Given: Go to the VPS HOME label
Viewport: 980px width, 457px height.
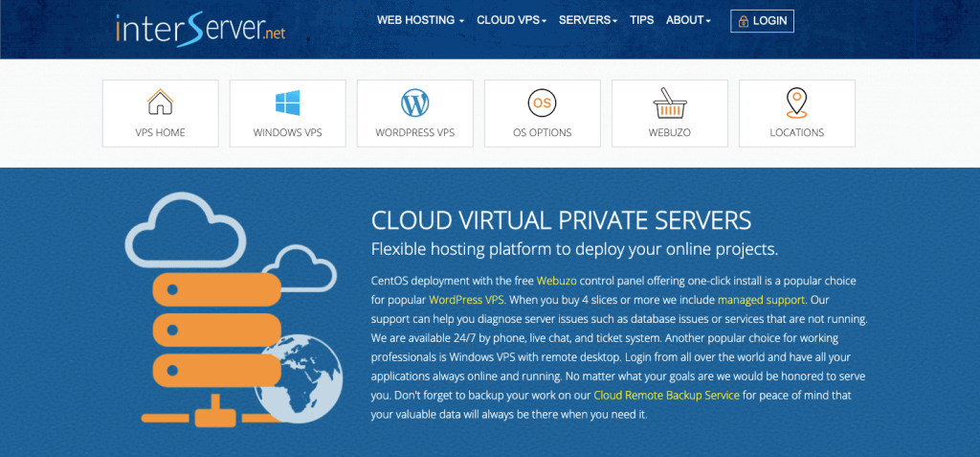Looking at the screenshot, I should pyautogui.click(x=160, y=133).
